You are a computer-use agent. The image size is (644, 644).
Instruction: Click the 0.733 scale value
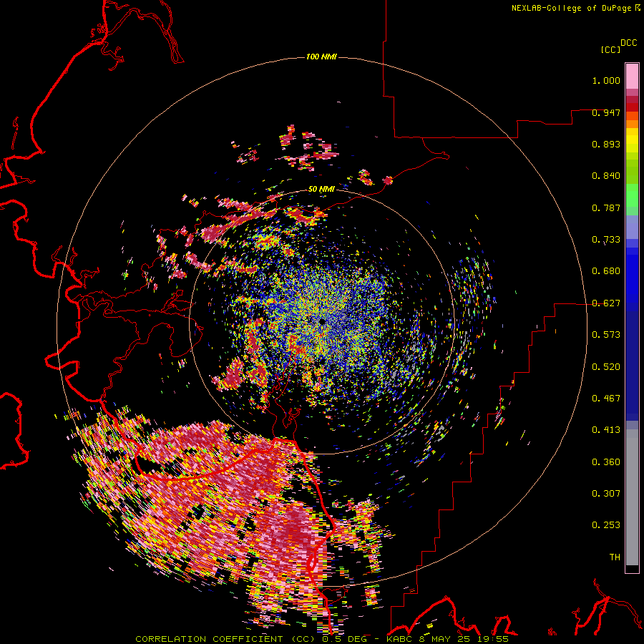tap(606, 240)
